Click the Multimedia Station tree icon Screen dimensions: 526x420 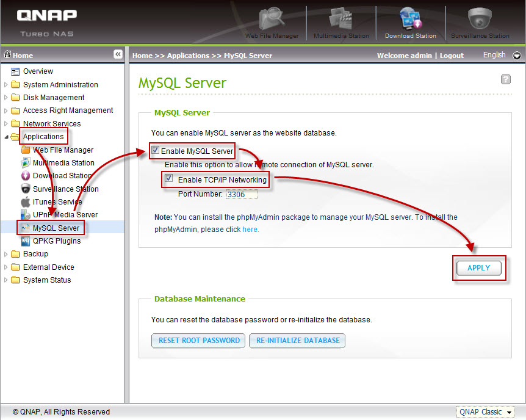[26, 163]
